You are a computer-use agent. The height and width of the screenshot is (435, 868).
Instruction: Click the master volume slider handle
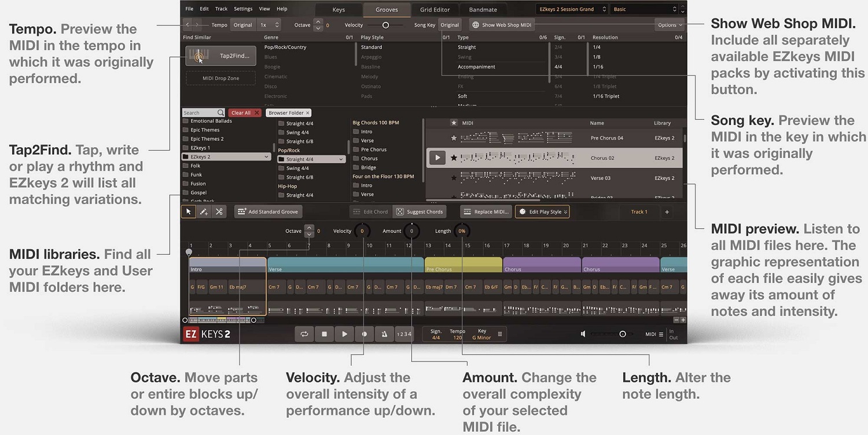click(x=623, y=334)
